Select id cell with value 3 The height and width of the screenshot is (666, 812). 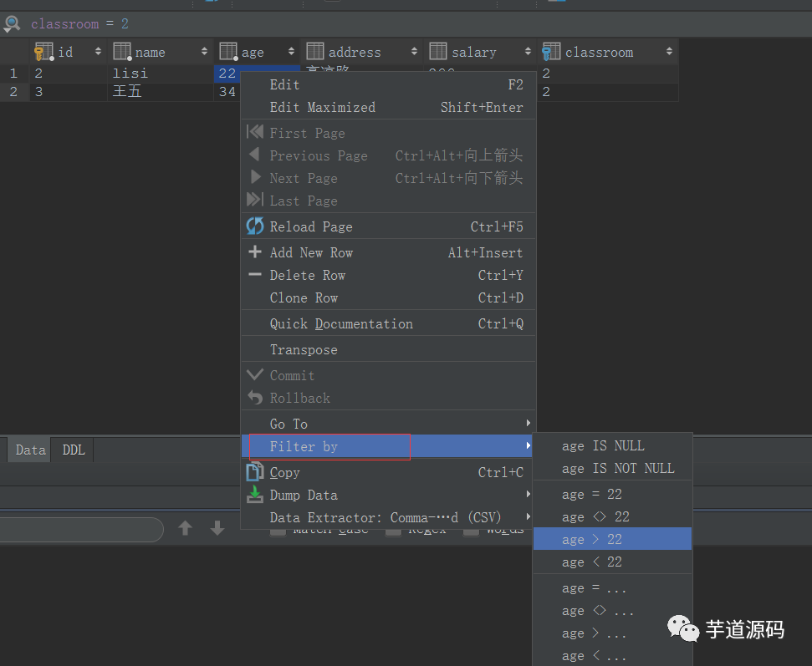click(x=69, y=92)
